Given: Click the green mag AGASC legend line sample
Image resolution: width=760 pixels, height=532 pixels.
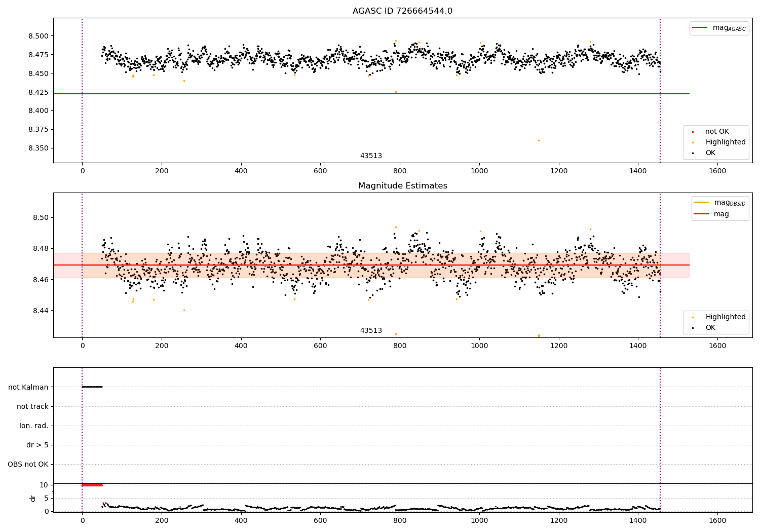Looking at the screenshot, I should (x=700, y=28).
